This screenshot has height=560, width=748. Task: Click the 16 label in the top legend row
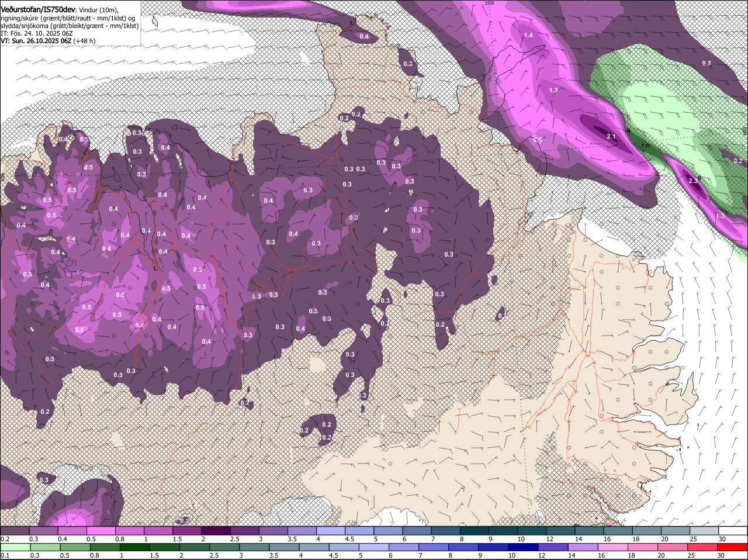(607, 538)
